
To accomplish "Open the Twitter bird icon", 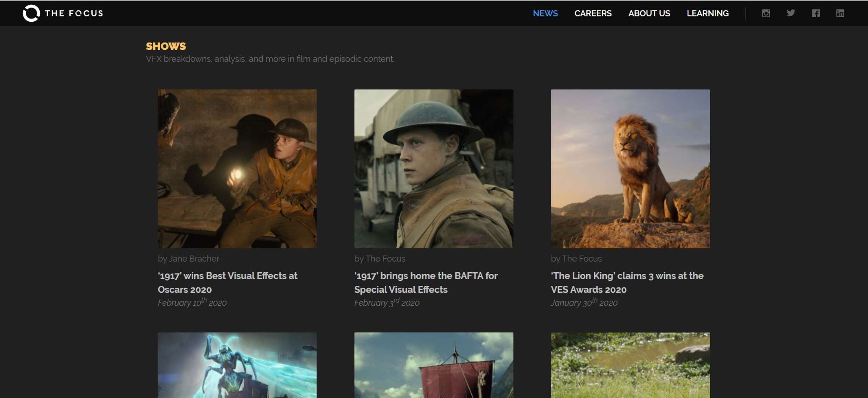I will [x=790, y=13].
